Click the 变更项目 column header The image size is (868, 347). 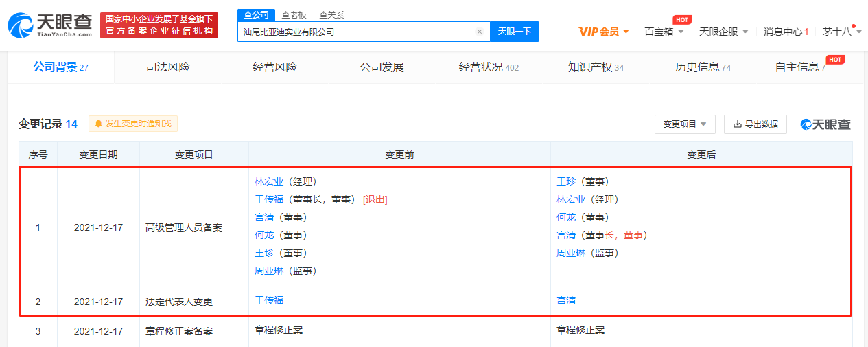pyautogui.click(x=194, y=155)
